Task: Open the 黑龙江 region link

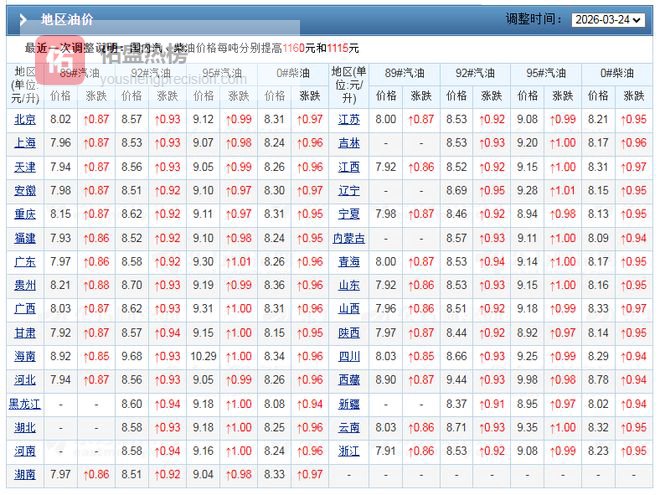Action: [x=25, y=404]
